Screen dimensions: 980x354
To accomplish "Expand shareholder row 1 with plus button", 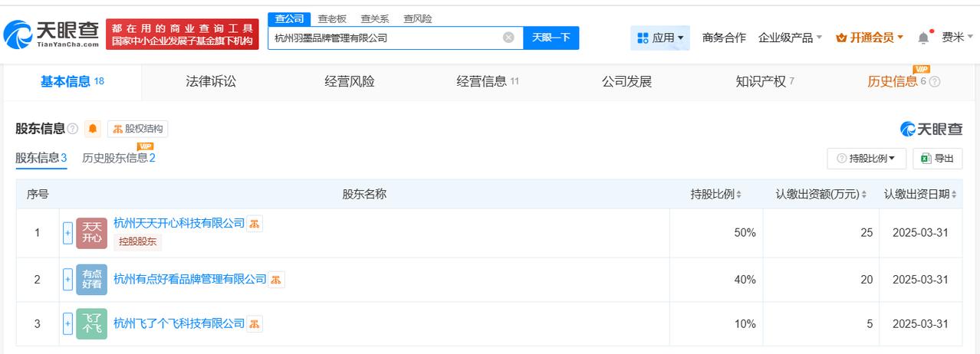I will [67, 233].
